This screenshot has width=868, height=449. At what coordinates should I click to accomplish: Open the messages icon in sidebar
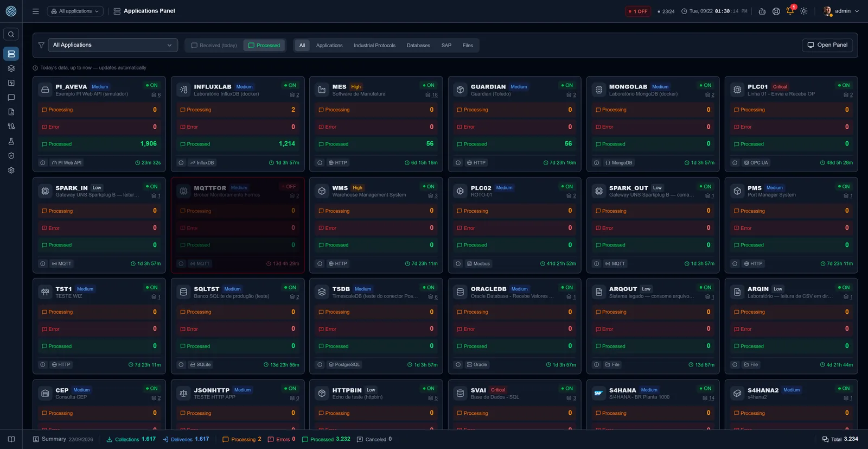tap(11, 98)
